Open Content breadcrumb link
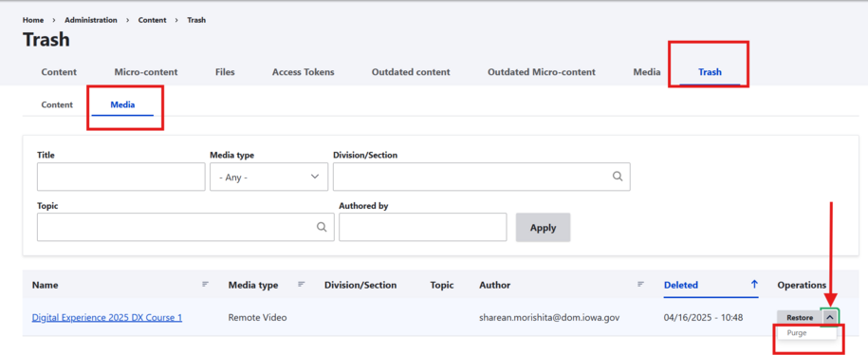 pos(152,20)
